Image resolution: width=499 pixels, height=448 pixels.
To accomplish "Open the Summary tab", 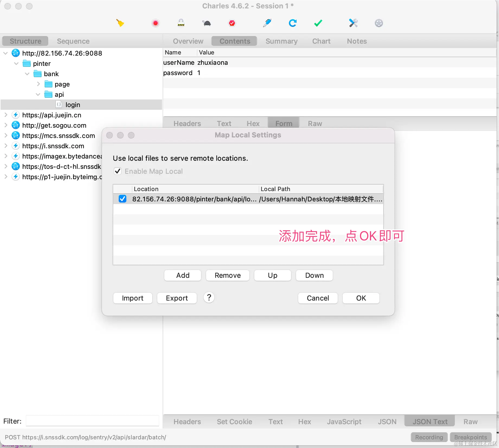I will 281,41.
